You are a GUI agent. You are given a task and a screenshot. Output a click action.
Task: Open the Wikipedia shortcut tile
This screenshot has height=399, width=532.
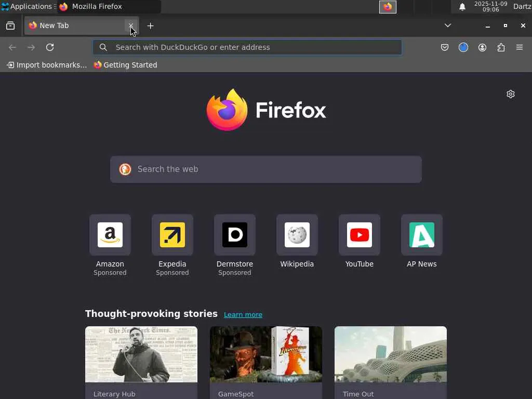pyautogui.click(x=297, y=235)
